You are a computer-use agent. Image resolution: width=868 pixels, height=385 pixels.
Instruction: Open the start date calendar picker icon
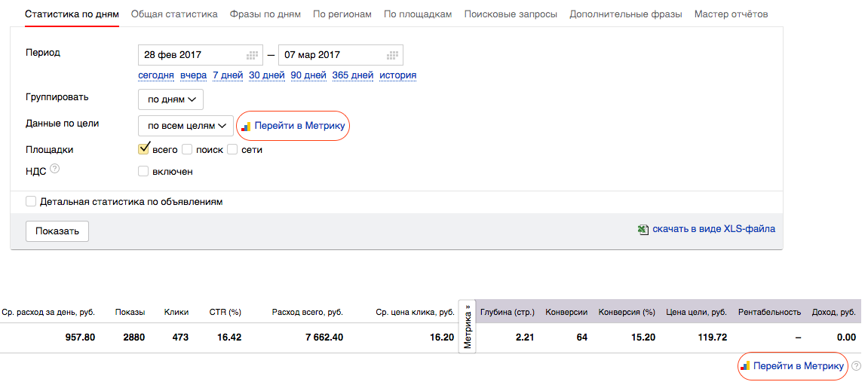(x=252, y=55)
